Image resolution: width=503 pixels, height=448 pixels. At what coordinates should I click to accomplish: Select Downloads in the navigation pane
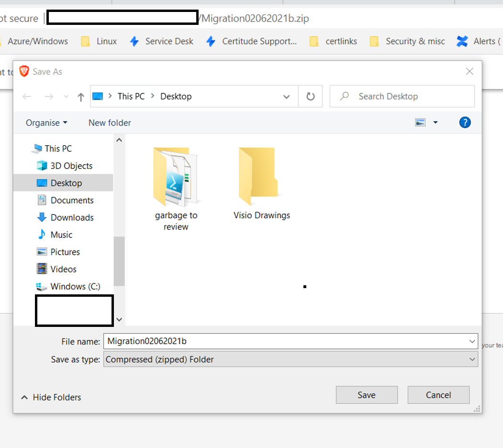point(72,217)
